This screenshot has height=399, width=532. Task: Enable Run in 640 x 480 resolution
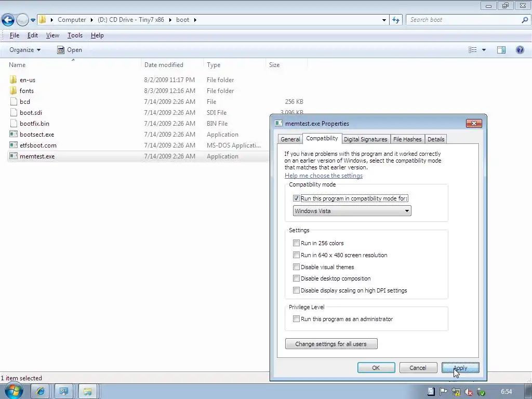click(x=296, y=255)
